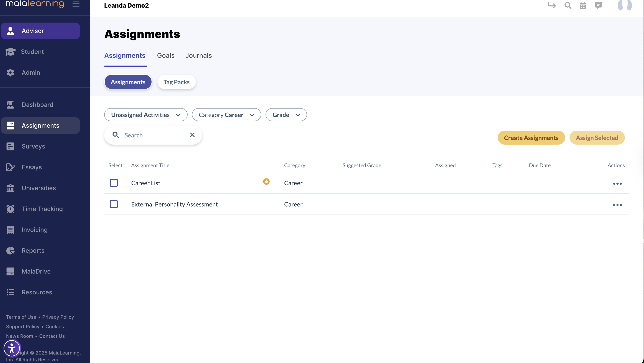The height and width of the screenshot is (363, 644).
Task: Open the calendar icon in top bar
Action: point(583,5)
